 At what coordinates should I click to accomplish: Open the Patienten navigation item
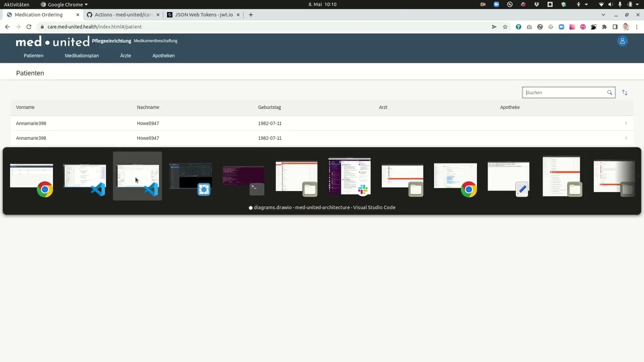pyautogui.click(x=34, y=56)
